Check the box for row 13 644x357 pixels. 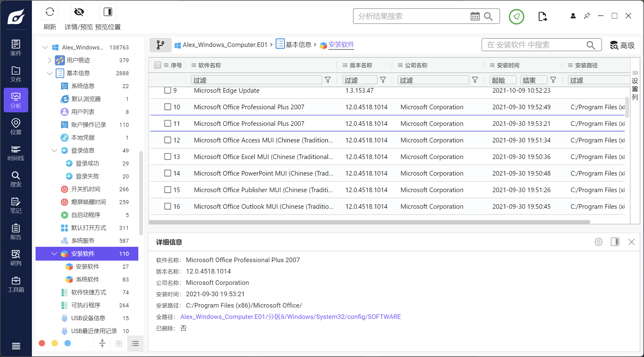pos(167,157)
